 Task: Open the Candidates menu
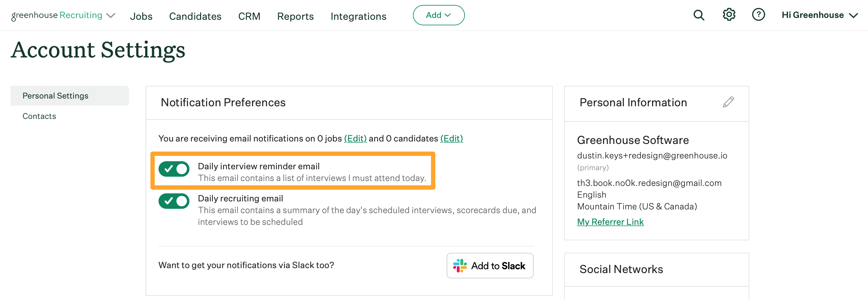coord(195,16)
